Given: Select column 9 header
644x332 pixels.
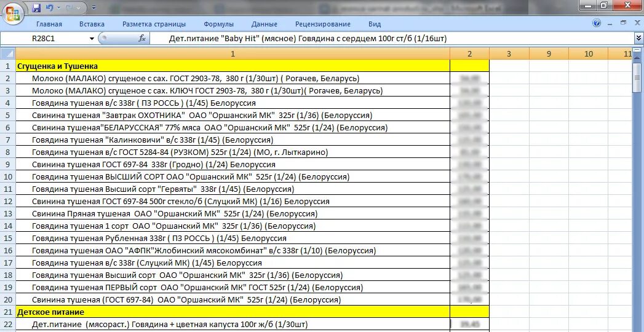Looking at the screenshot, I should tap(549, 53).
